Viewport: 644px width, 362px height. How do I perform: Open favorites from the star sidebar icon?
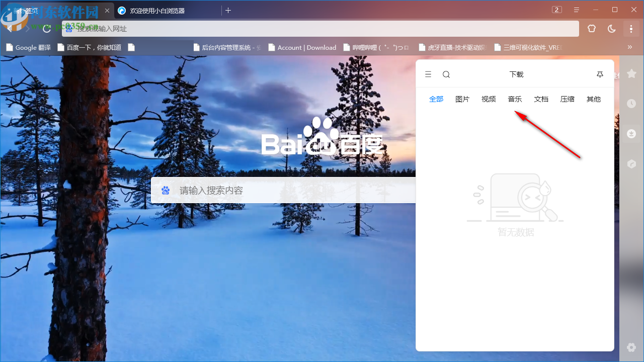coord(631,74)
